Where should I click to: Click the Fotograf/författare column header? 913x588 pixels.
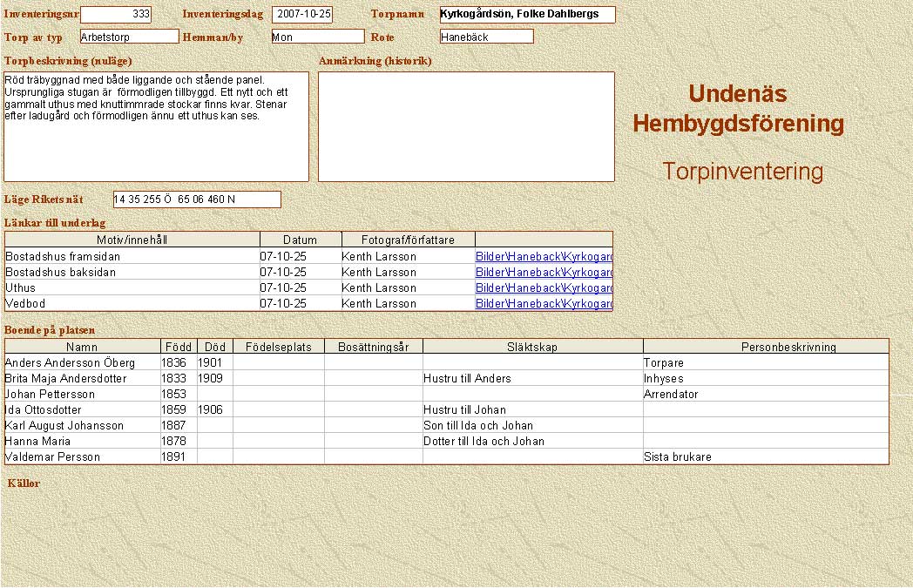407,240
